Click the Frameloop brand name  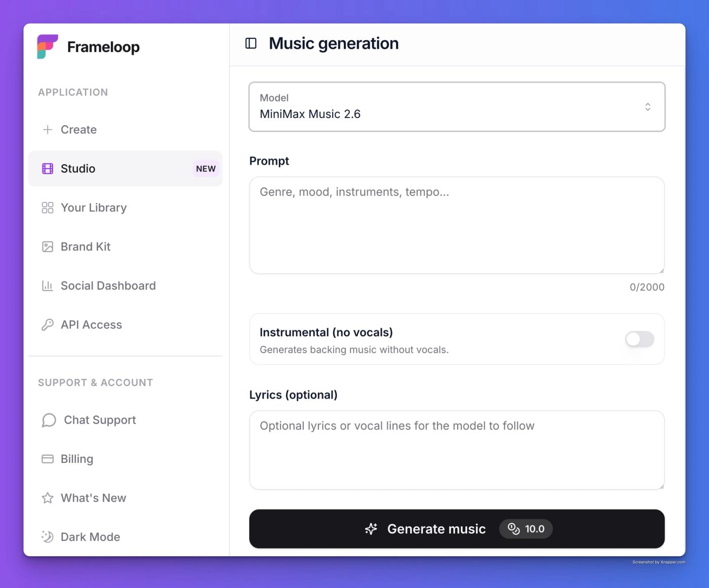click(x=103, y=47)
